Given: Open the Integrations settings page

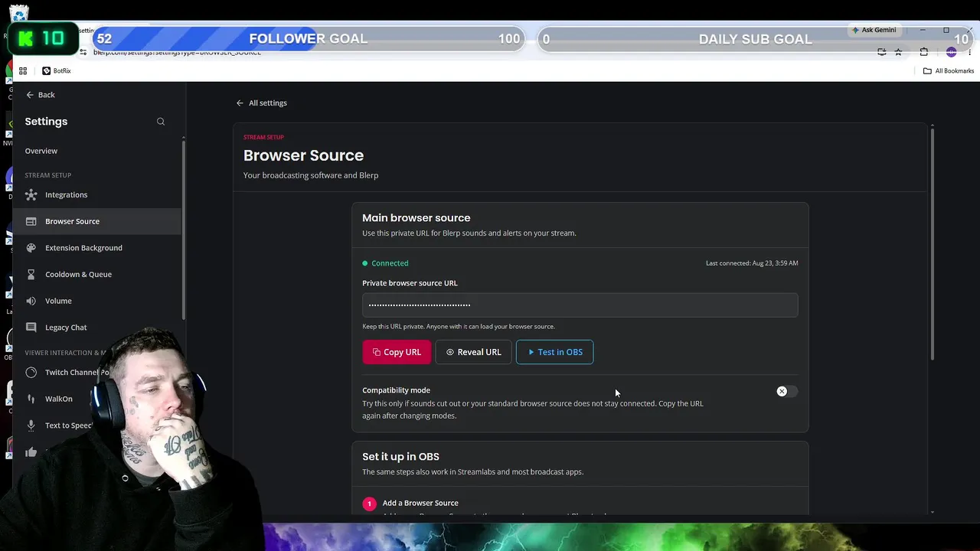Looking at the screenshot, I should 97,195.
